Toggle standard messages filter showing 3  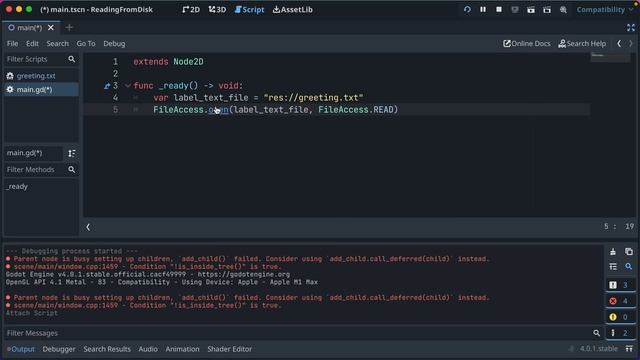(620, 285)
